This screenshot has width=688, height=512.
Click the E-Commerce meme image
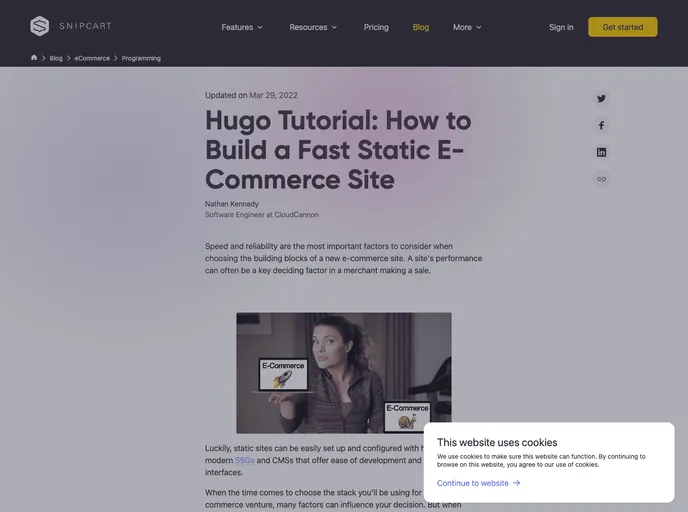[x=344, y=373]
